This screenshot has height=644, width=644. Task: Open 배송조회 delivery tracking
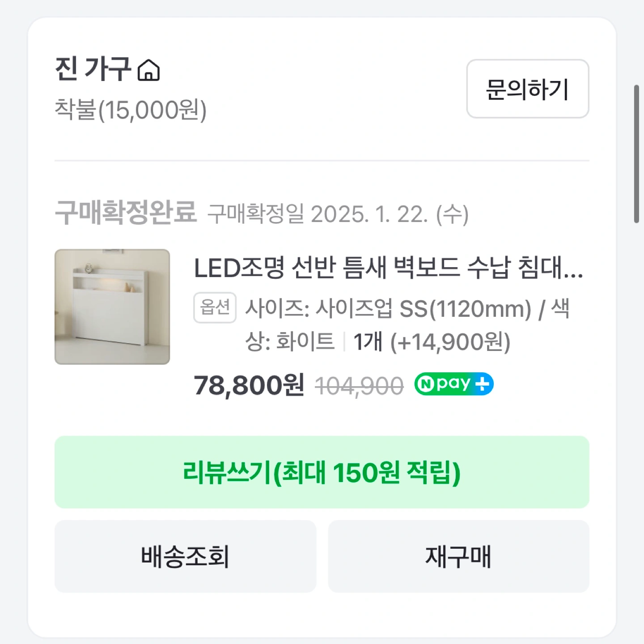tap(185, 556)
